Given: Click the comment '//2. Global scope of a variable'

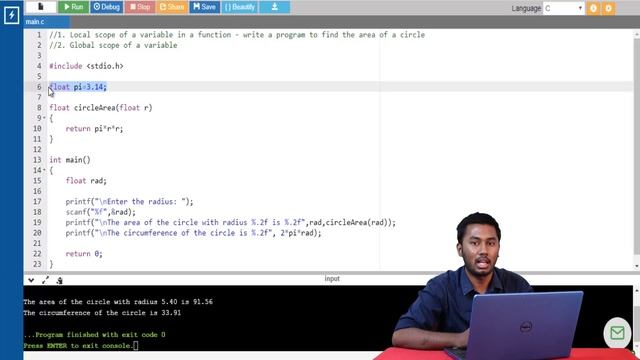Looking at the screenshot, I should point(113,45).
